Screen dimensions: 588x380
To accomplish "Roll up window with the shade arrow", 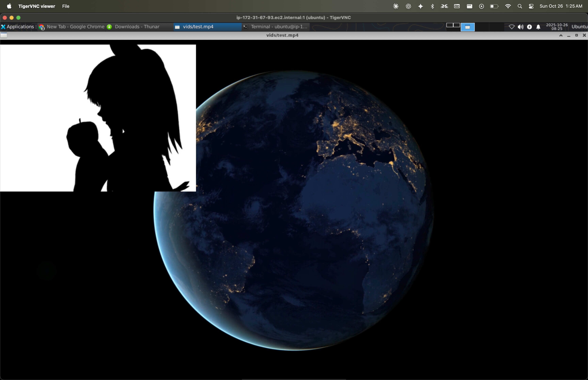I will click(x=561, y=35).
